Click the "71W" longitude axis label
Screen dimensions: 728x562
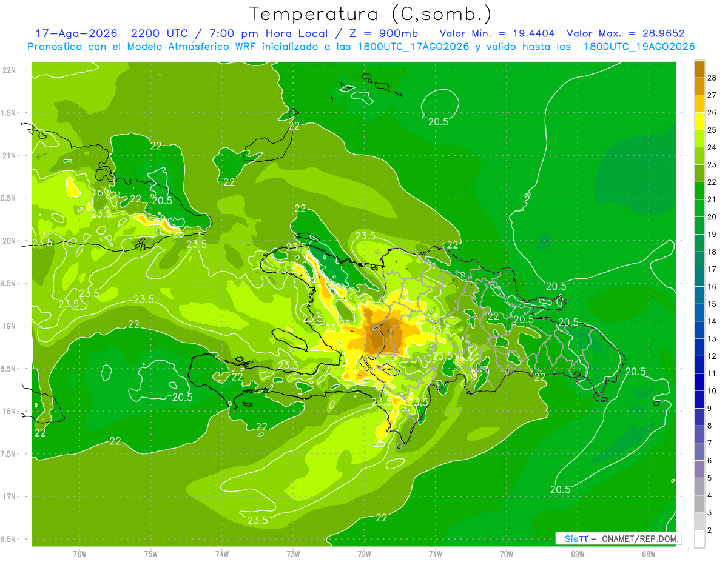pos(435,554)
